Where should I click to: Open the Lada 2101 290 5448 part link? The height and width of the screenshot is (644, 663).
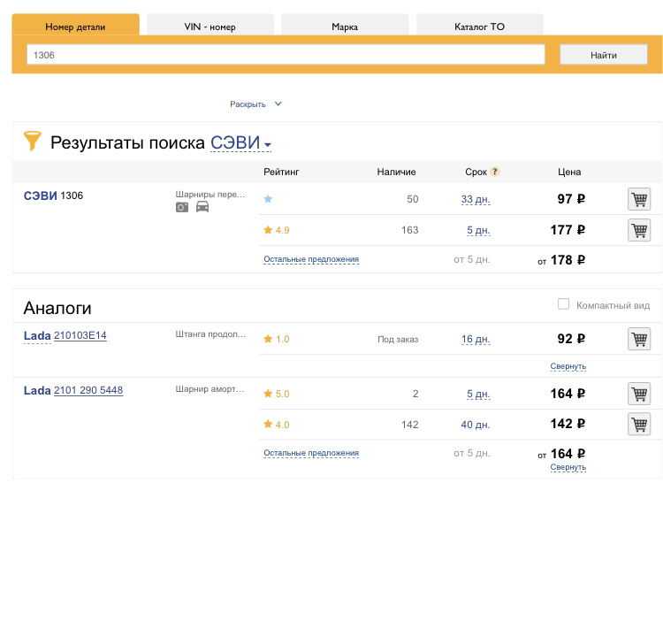tap(88, 390)
